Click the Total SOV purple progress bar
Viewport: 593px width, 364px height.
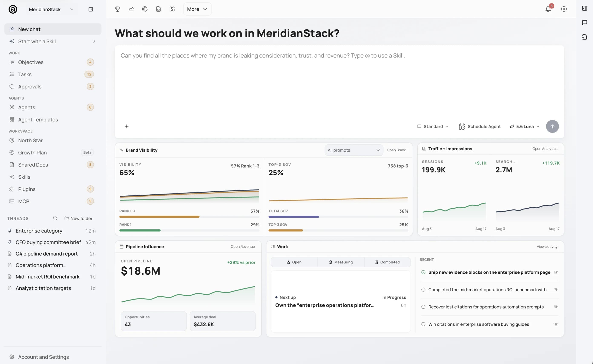[294, 217]
